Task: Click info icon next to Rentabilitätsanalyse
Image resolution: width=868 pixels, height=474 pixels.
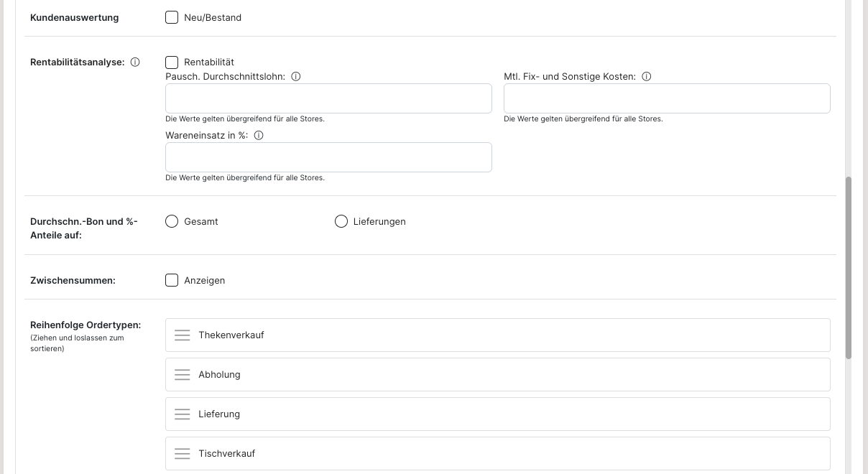Action: pos(135,62)
